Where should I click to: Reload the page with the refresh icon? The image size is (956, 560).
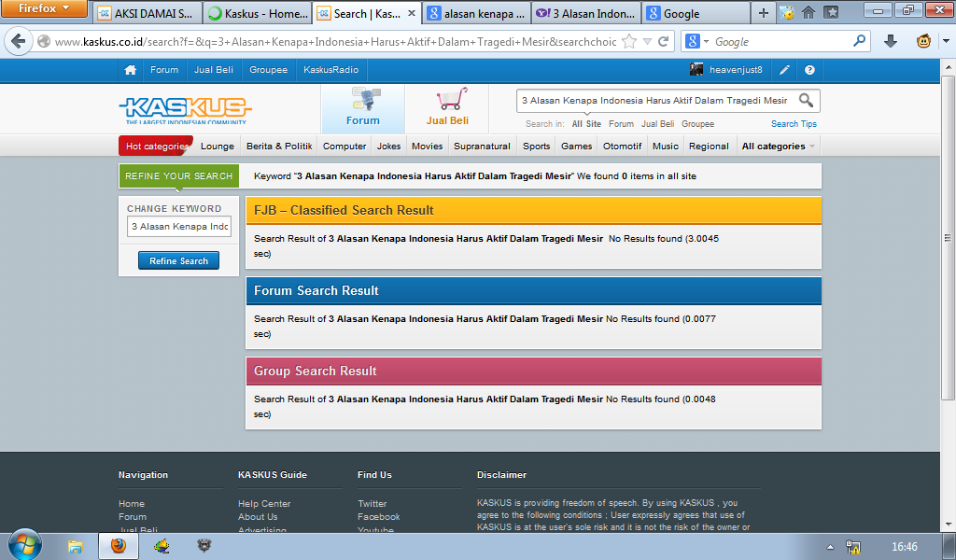point(664,41)
